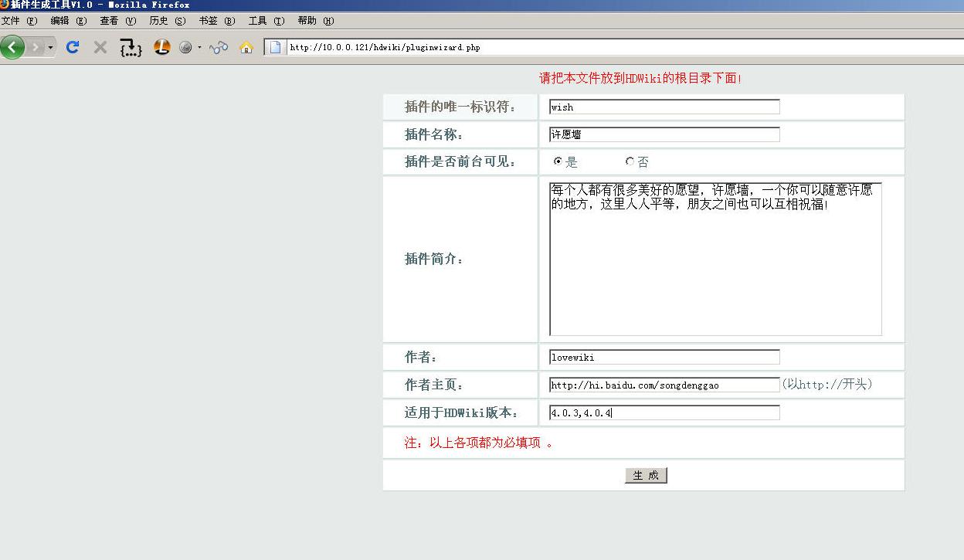
Task: Click the 作者主页 URL input field
Action: 664,385
